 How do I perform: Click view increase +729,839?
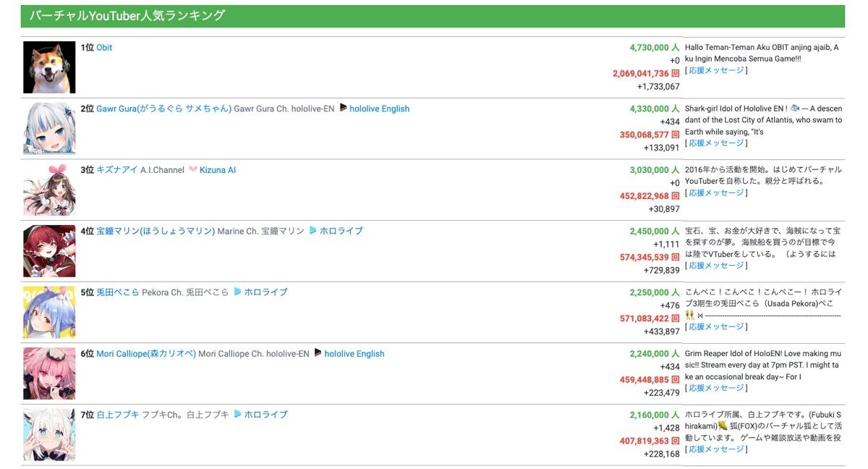[662, 271]
